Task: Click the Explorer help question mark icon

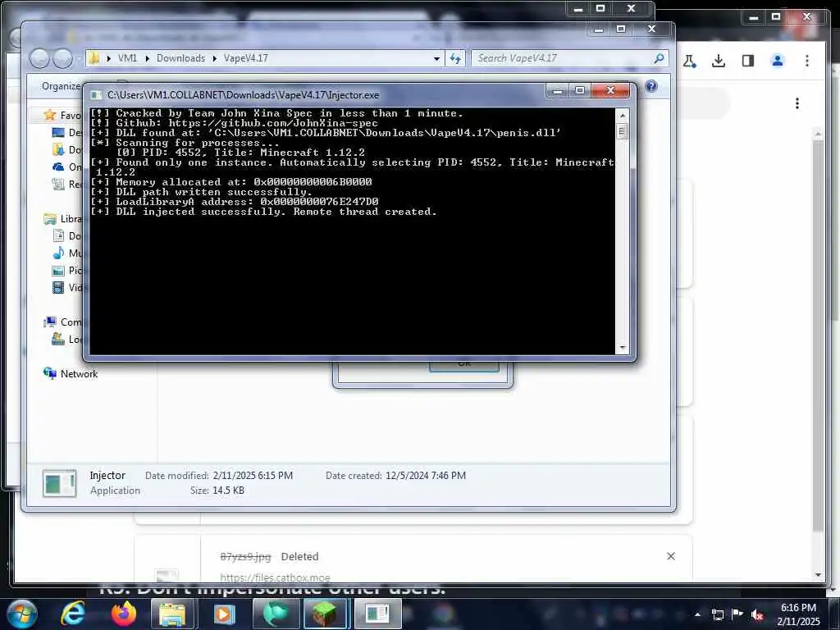Action: (651, 85)
